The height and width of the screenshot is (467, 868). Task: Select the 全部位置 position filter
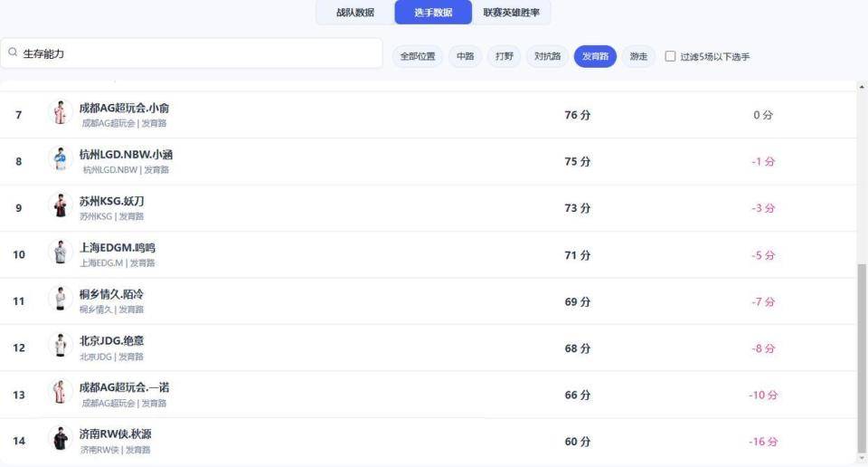[x=418, y=56]
